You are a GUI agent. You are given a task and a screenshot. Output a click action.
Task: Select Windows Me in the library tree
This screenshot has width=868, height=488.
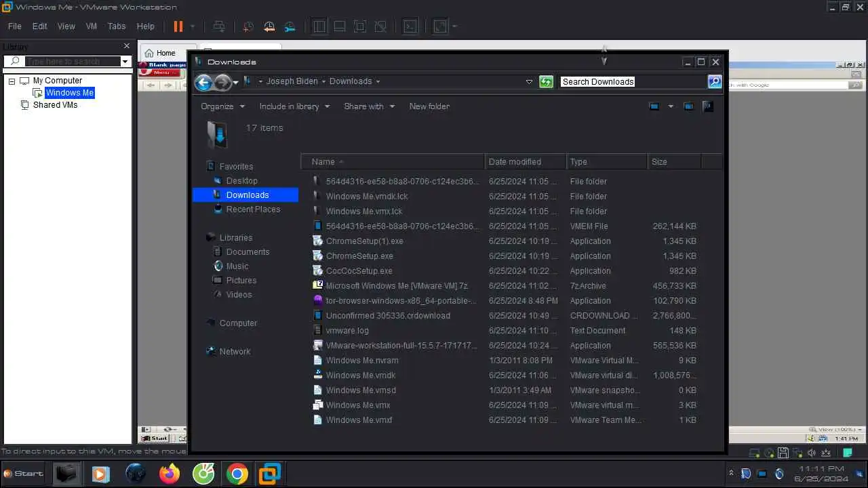pos(69,93)
